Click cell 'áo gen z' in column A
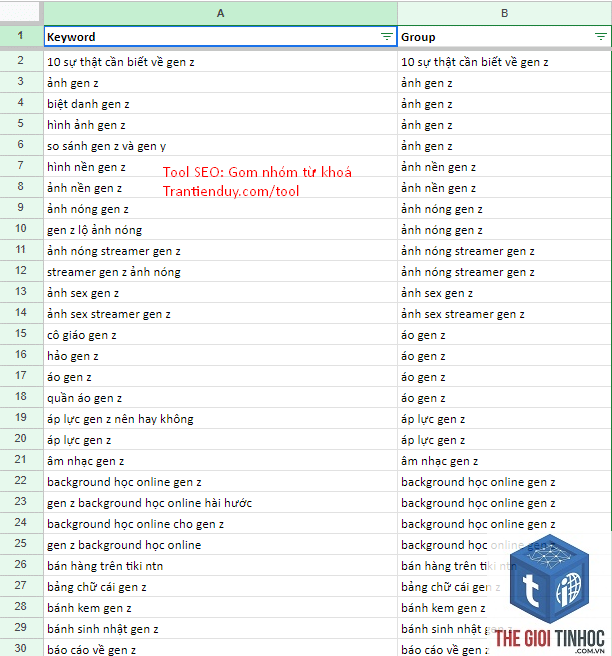The image size is (612, 656). (220, 377)
